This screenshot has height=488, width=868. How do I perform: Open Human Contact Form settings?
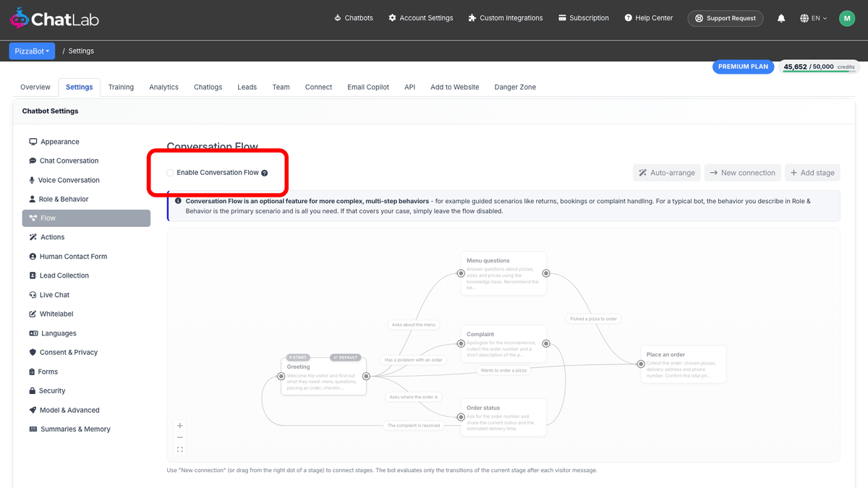[x=86, y=257]
